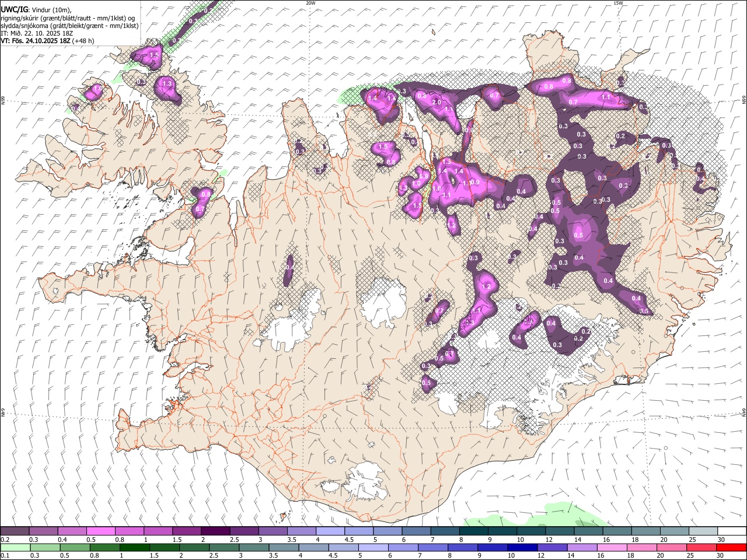Click the bright red rain scale swatch after 30
Image resolution: width=747 pixels, height=560 pixels.
(x=731, y=548)
